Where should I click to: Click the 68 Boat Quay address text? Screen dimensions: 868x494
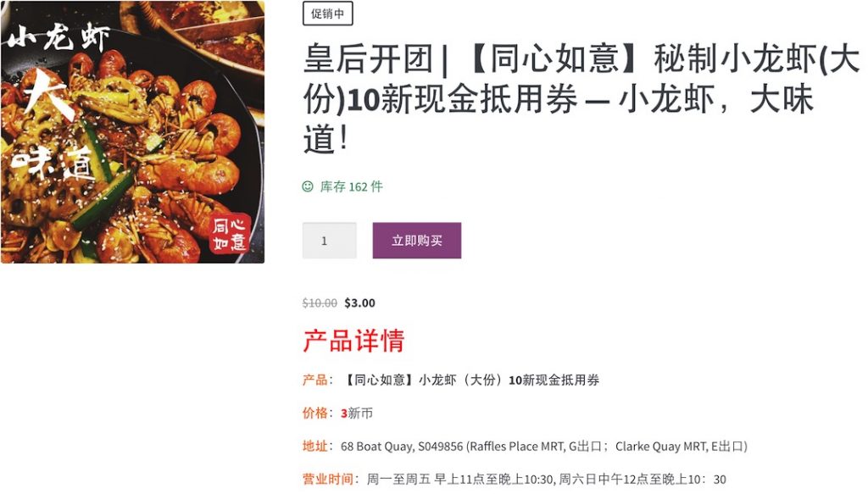tap(543, 447)
